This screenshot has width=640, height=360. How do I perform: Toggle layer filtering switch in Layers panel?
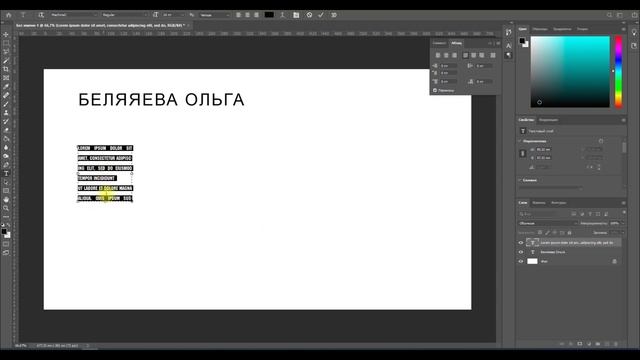(x=624, y=212)
